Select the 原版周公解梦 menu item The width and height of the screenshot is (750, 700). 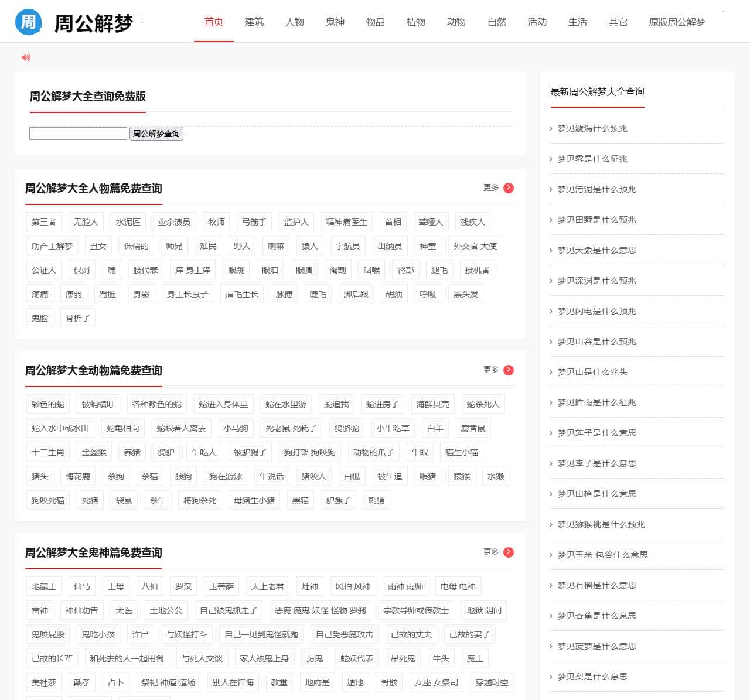pyautogui.click(x=677, y=22)
